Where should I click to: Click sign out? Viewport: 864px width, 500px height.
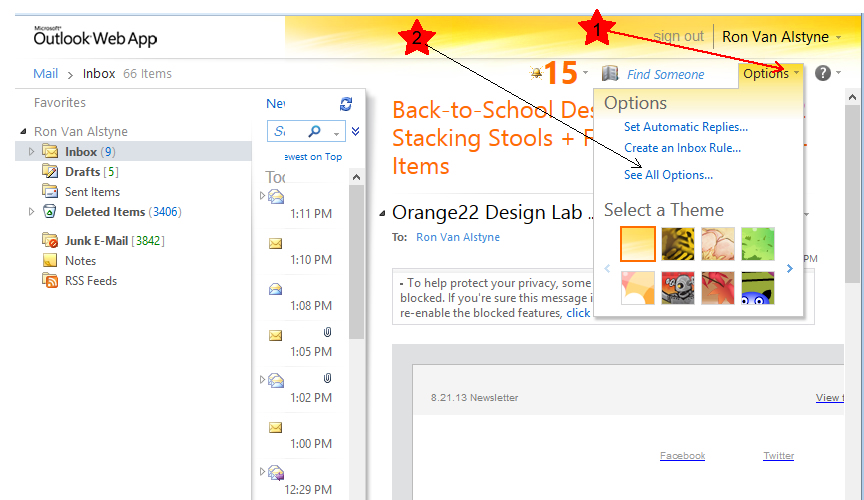pos(678,36)
